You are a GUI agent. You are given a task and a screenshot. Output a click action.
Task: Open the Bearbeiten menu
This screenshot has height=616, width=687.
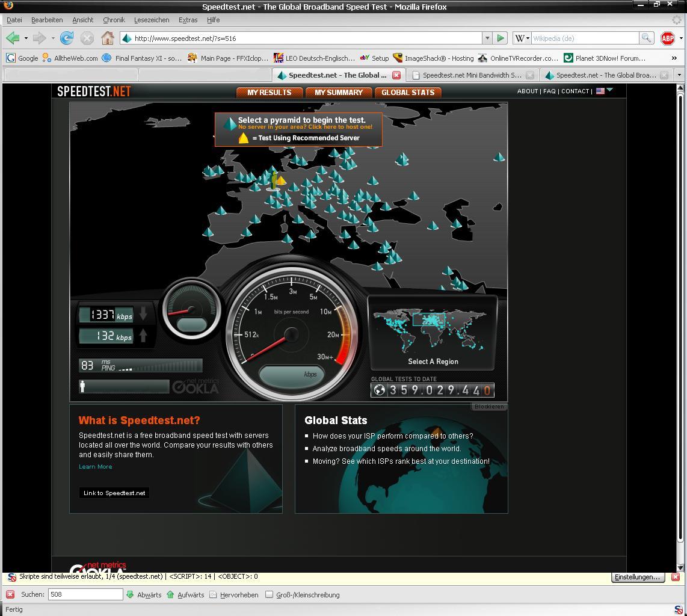point(47,20)
